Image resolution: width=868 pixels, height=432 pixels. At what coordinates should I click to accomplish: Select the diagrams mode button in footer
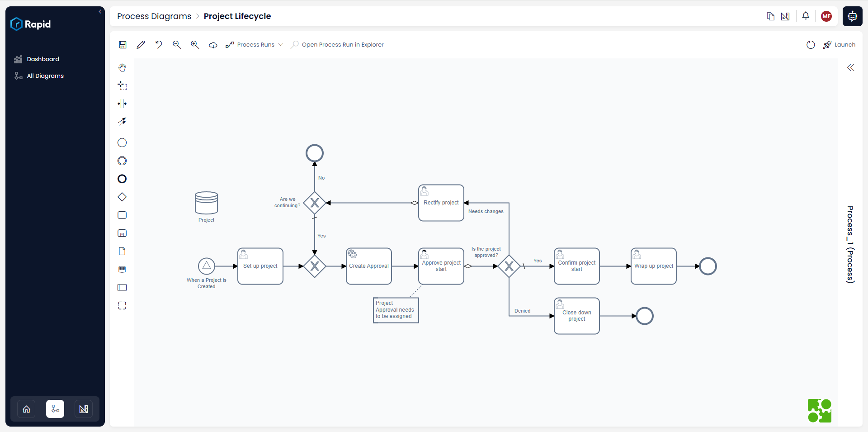tap(55, 409)
